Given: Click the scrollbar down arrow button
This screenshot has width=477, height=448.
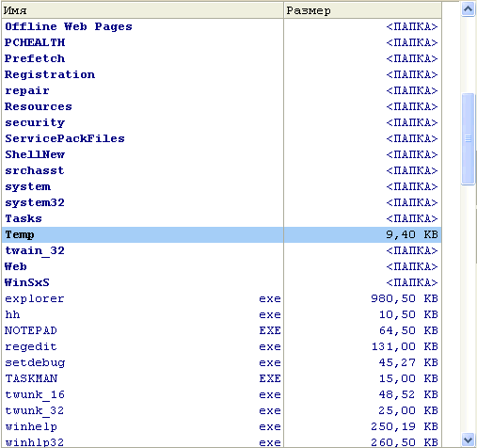Looking at the screenshot, I should tap(468, 440).
